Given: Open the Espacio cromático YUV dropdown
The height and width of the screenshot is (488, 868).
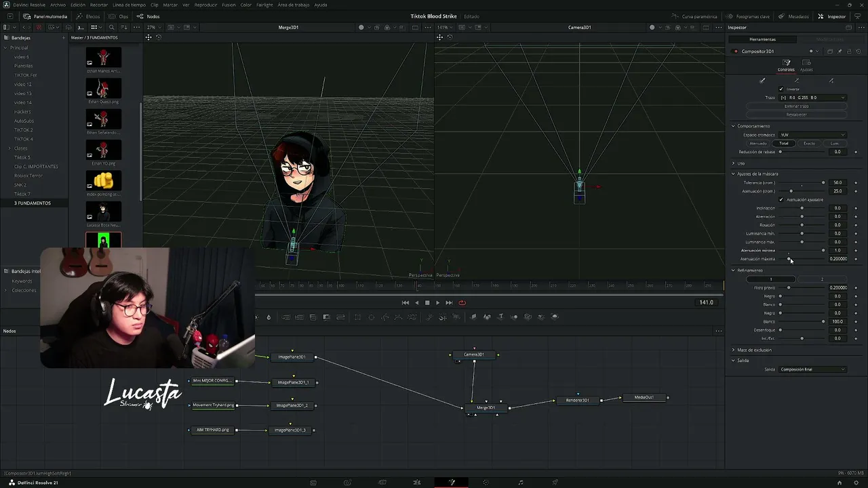Looking at the screenshot, I should coord(812,135).
